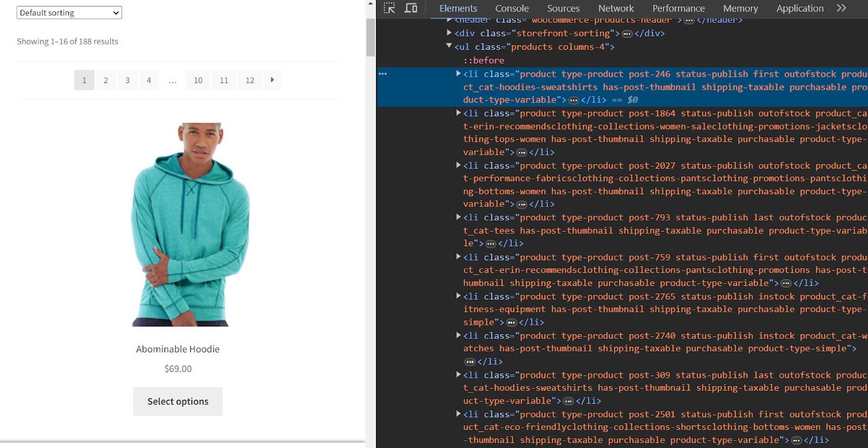Go to results page 10
The image size is (868, 448).
point(198,80)
